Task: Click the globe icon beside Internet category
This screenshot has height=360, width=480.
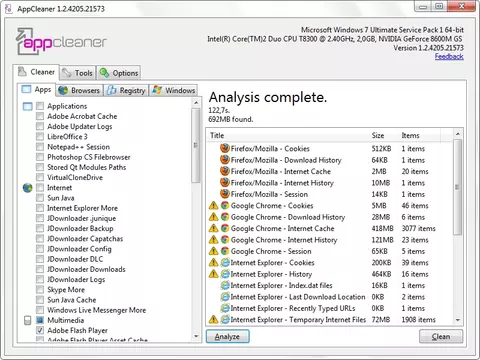Action: click(28, 188)
